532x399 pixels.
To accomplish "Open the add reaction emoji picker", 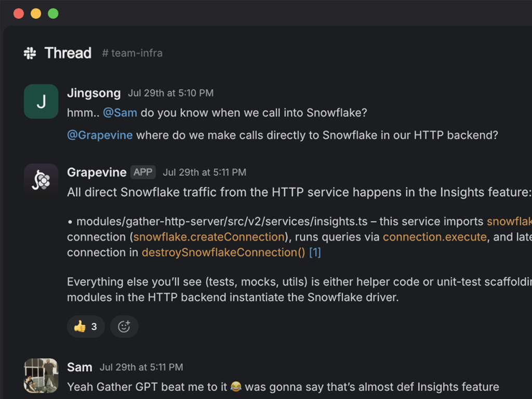I will coord(124,326).
